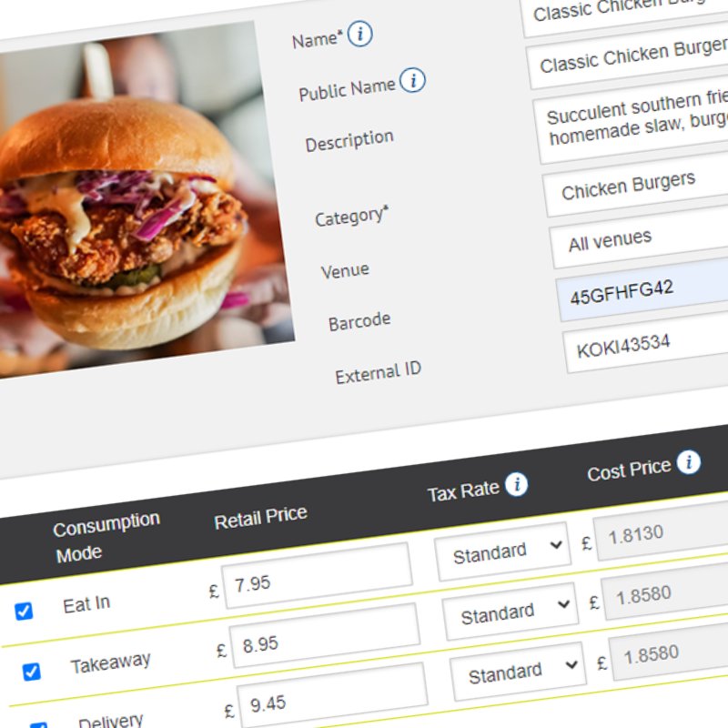The width and height of the screenshot is (728, 728).
Task: Open the Eat In tax rate dropdown
Action: [502, 551]
